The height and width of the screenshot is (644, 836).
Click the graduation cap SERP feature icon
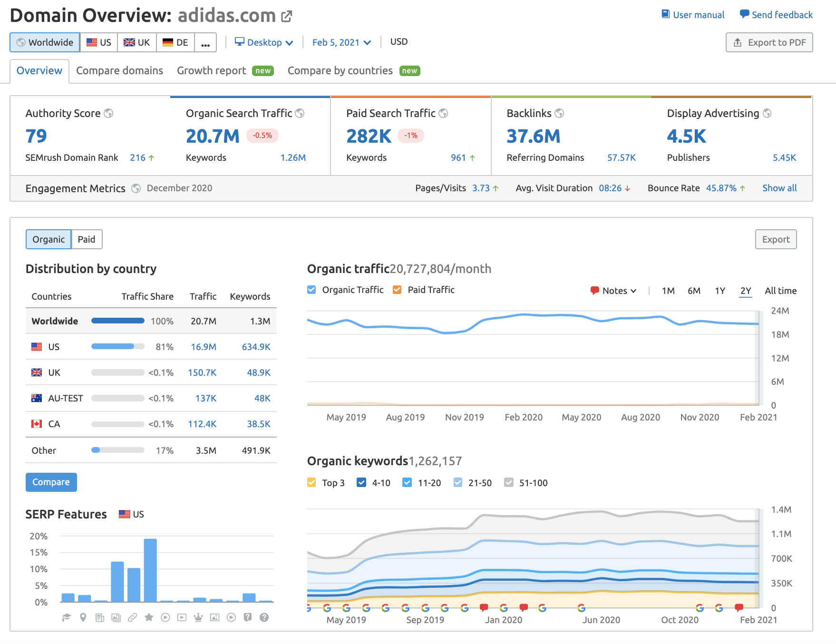point(67,617)
